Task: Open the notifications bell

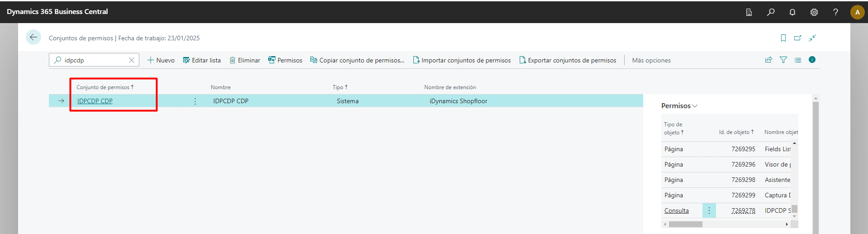Action: click(x=792, y=12)
